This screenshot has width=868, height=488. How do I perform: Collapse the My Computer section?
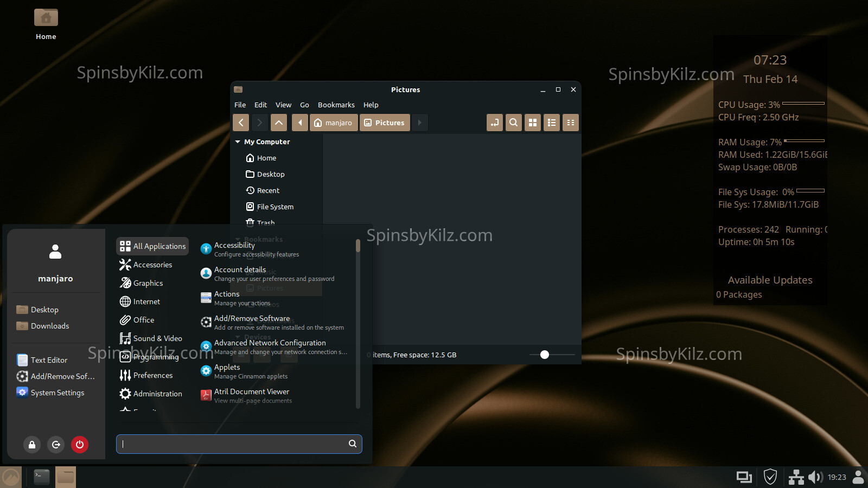coord(238,142)
